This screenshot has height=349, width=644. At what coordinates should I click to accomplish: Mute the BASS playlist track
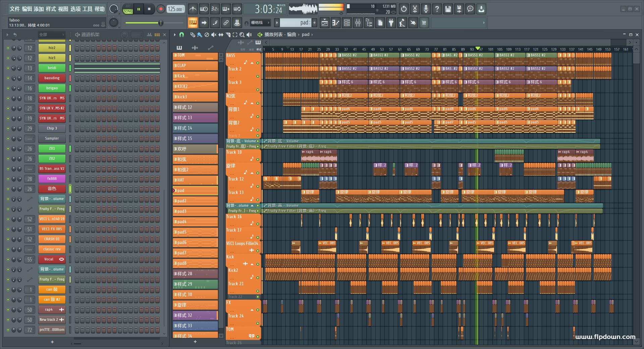(x=258, y=63)
